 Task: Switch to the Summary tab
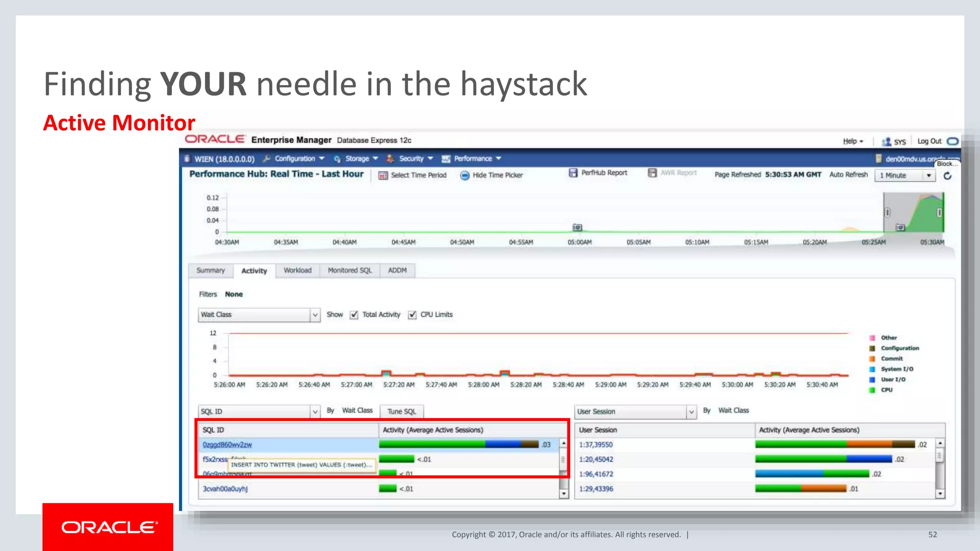click(211, 270)
